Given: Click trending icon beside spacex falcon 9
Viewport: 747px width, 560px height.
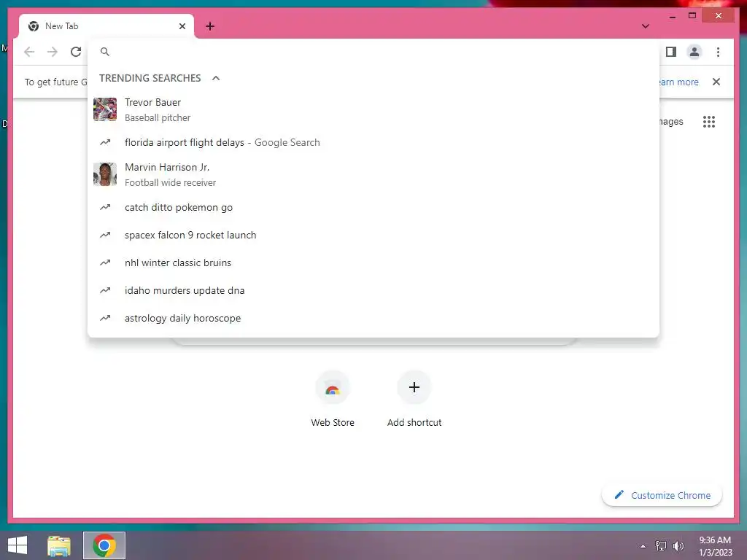Looking at the screenshot, I should (x=105, y=236).
